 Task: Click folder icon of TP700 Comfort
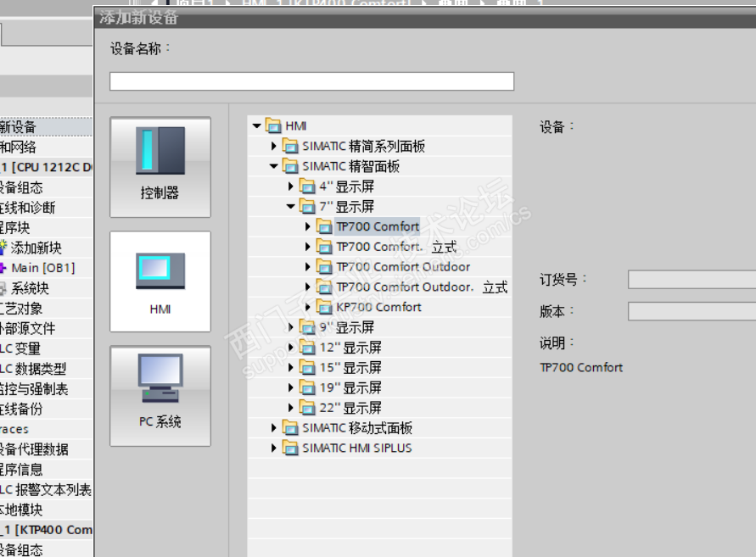pos(324,226)
